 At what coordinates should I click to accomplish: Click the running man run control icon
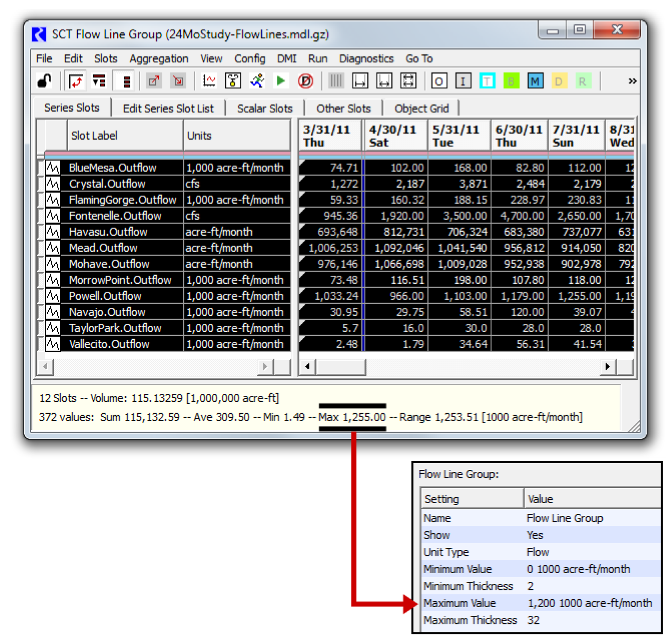[x=257, y=81]
